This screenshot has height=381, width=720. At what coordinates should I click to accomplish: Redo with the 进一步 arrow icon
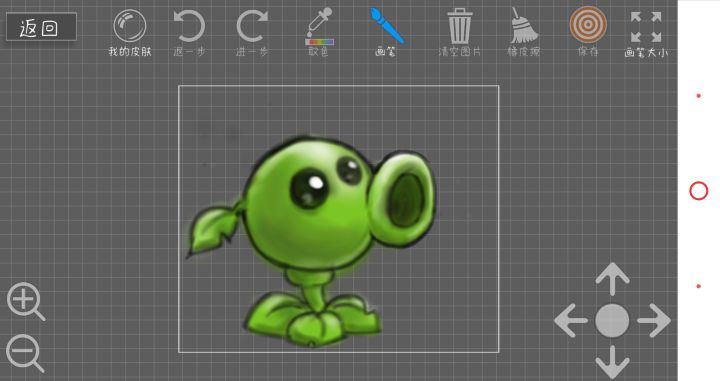click(252, 27)
